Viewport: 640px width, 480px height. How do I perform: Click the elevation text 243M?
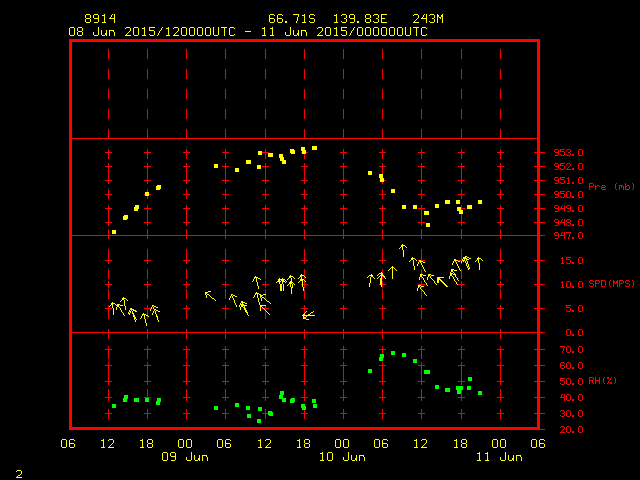(428, 19)
